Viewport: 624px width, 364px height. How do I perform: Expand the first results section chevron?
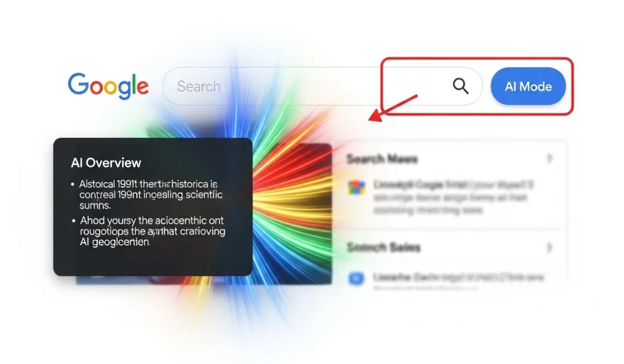point(550,159)
